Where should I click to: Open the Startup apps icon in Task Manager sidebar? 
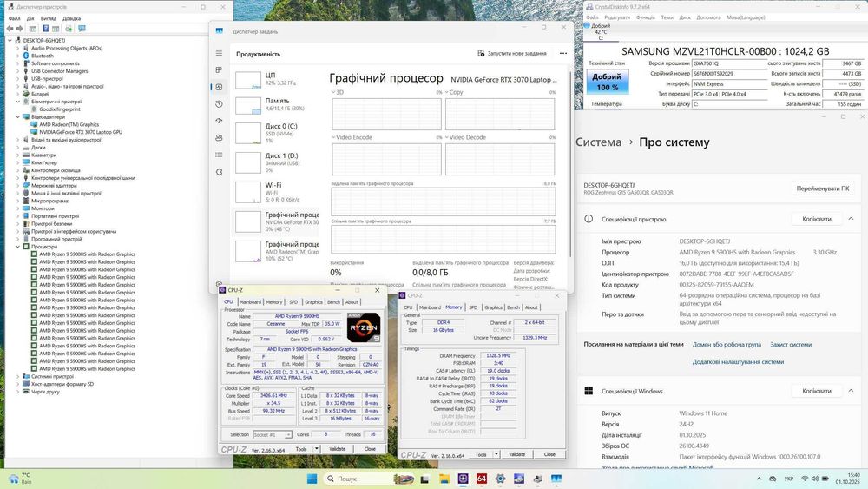pyautogui.click(x=220, y=121)
